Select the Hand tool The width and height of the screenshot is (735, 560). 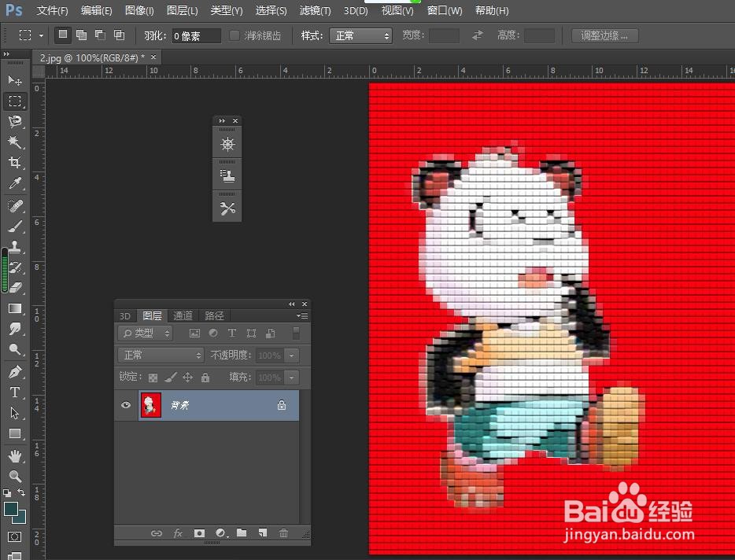14,455
